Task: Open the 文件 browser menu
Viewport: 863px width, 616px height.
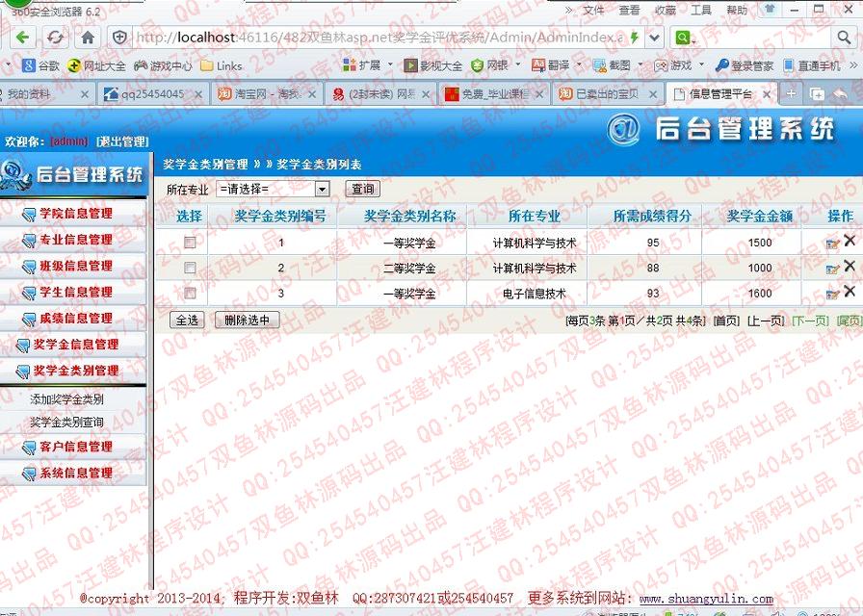Action: 593,10
